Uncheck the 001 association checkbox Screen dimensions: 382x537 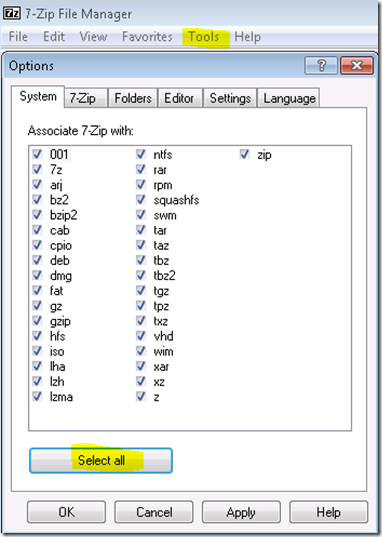[x=37, y=154]
